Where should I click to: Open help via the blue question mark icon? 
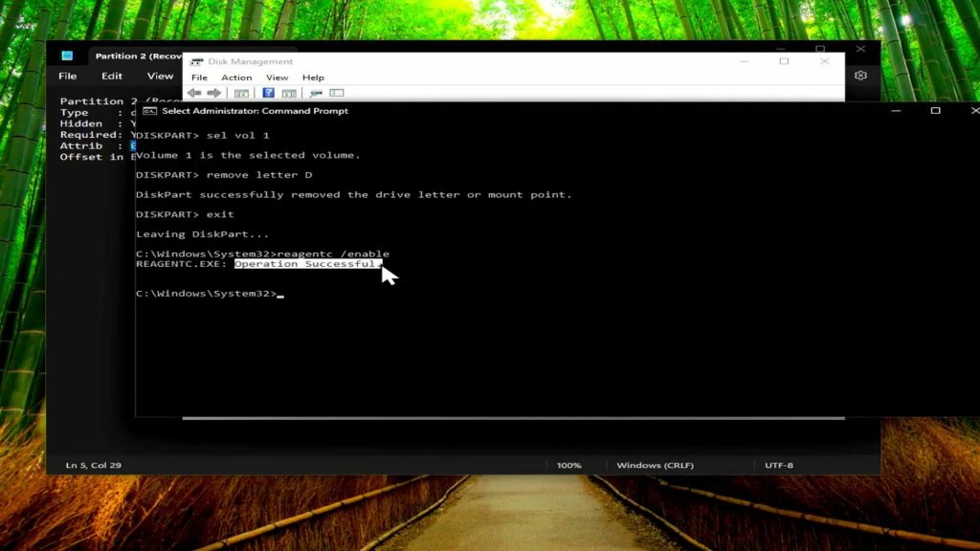click(x=268, y=93)
